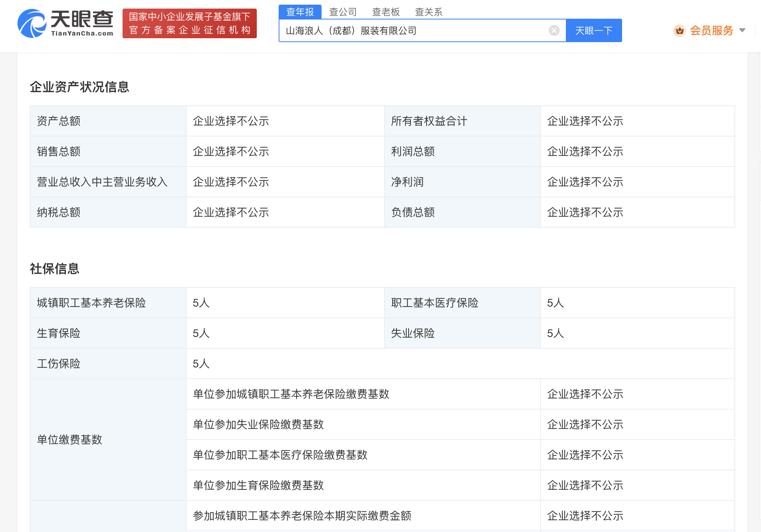Viewport: 761px width, 532px height.
Task: Click the member crown icon
Action: 679,30
